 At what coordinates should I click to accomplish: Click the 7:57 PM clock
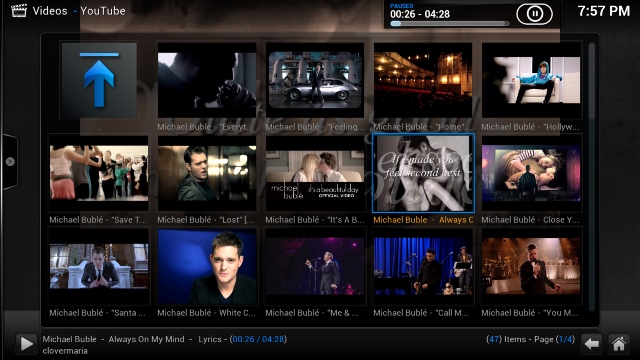click(603, 11)
